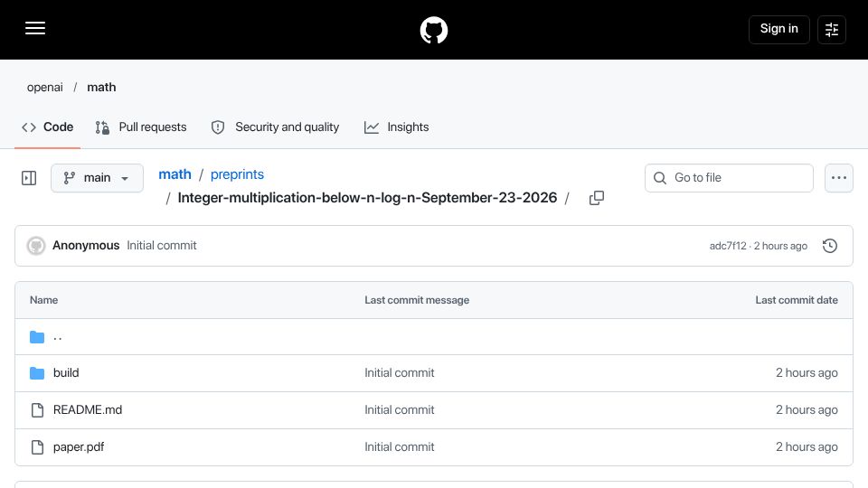Open commit hash adc7f12

tap(727, 246)
